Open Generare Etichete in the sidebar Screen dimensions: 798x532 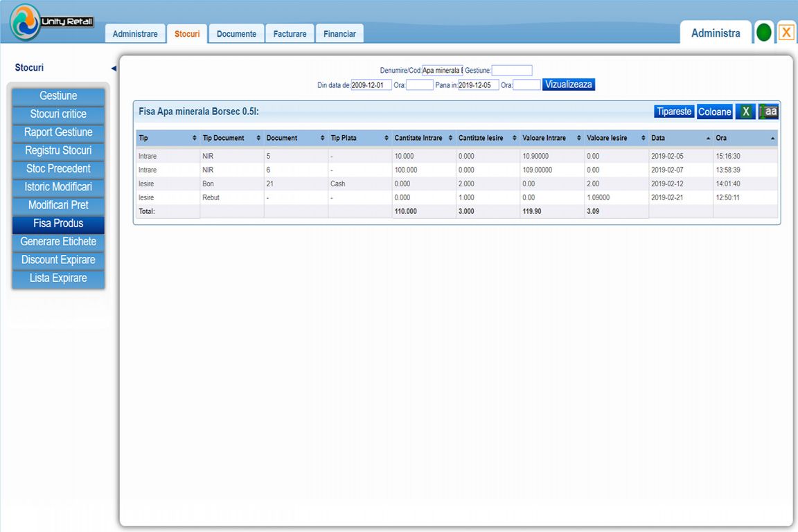58,242
